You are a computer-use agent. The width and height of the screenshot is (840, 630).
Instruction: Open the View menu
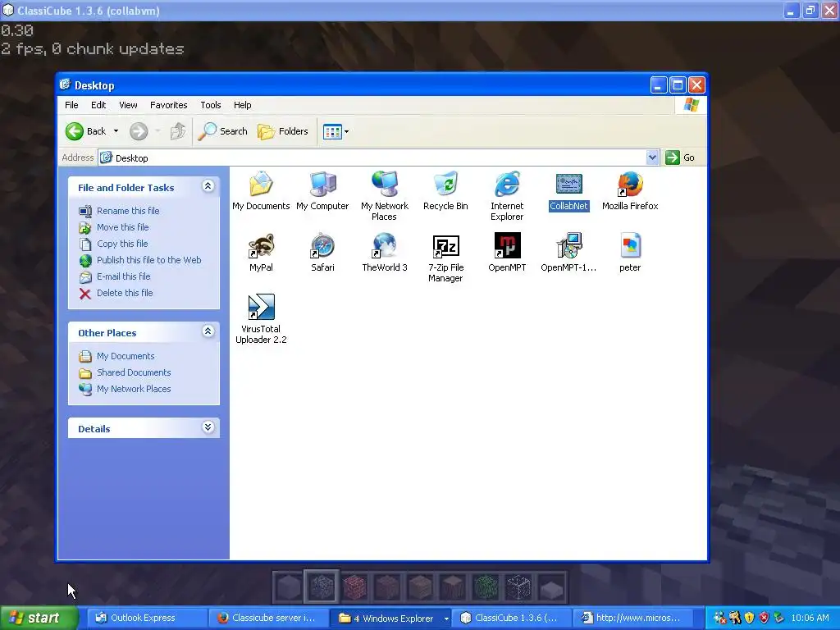(x=128, y=105)
